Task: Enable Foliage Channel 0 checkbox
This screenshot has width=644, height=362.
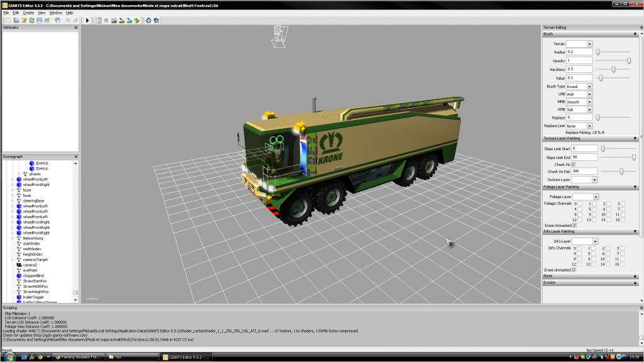Action: tap(579, 204)
